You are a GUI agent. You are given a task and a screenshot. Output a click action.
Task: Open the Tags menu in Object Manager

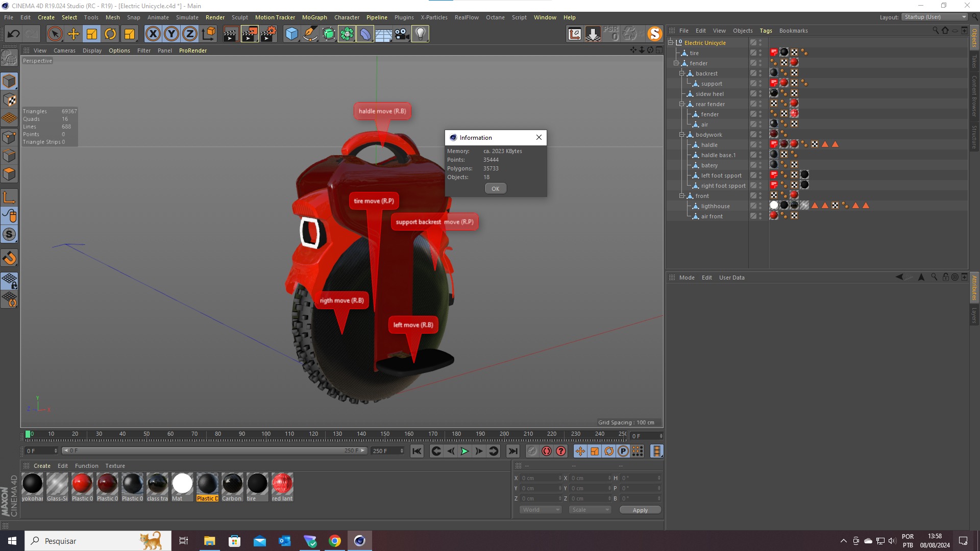point(766,31)
